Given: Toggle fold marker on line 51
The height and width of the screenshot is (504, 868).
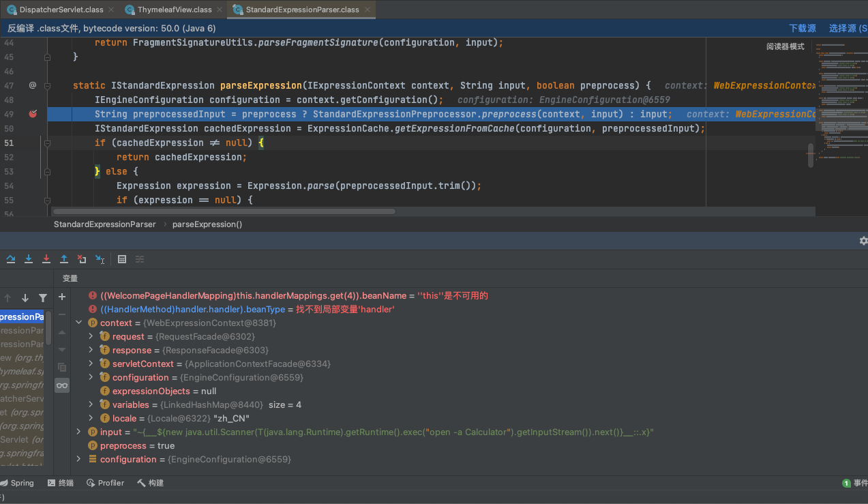Looking at the screenshot, I should click(47, 143).
